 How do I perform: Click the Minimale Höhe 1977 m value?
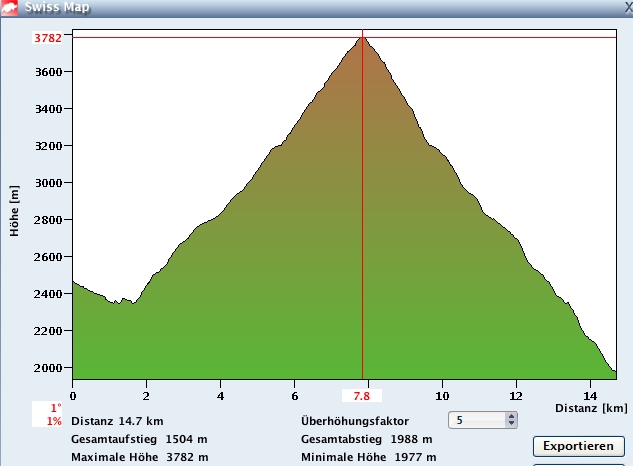366,457
